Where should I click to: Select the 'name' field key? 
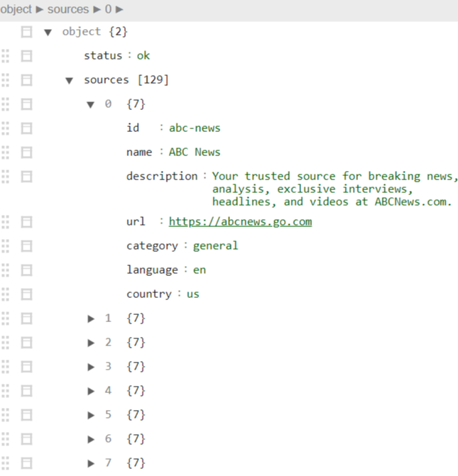[x=139, y=152]
